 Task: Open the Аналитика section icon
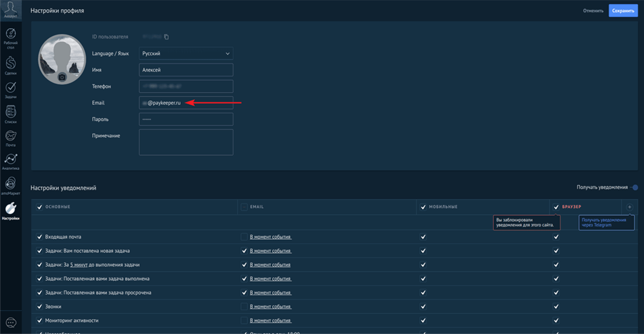coord(11,160)
